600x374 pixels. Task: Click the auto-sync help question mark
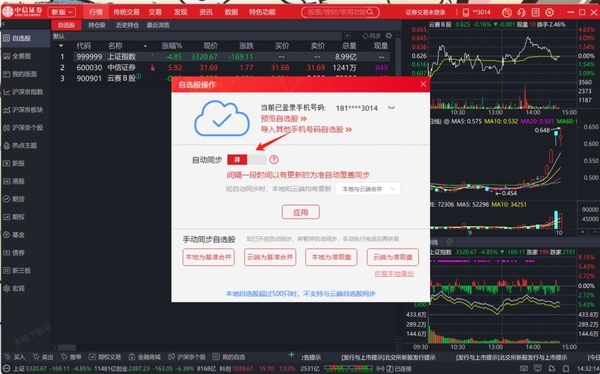pyautogui.click(x=274, y=160)
